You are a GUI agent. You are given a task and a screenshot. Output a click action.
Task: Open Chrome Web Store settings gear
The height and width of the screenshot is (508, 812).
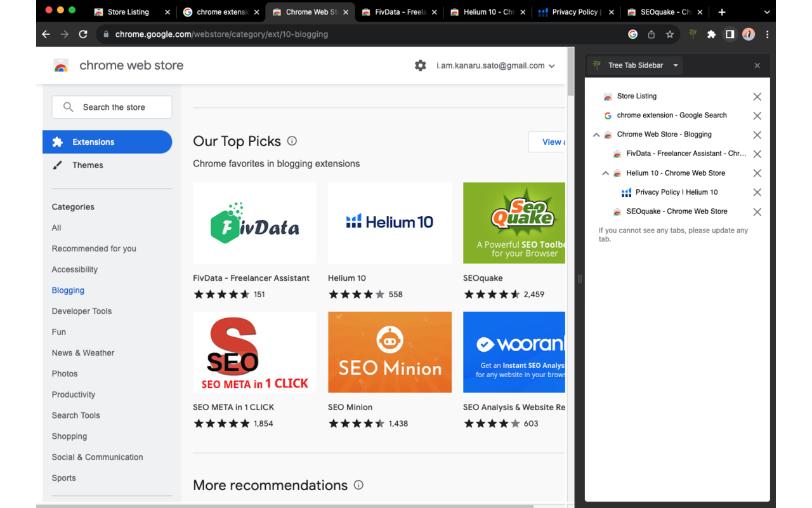[420, 65]
